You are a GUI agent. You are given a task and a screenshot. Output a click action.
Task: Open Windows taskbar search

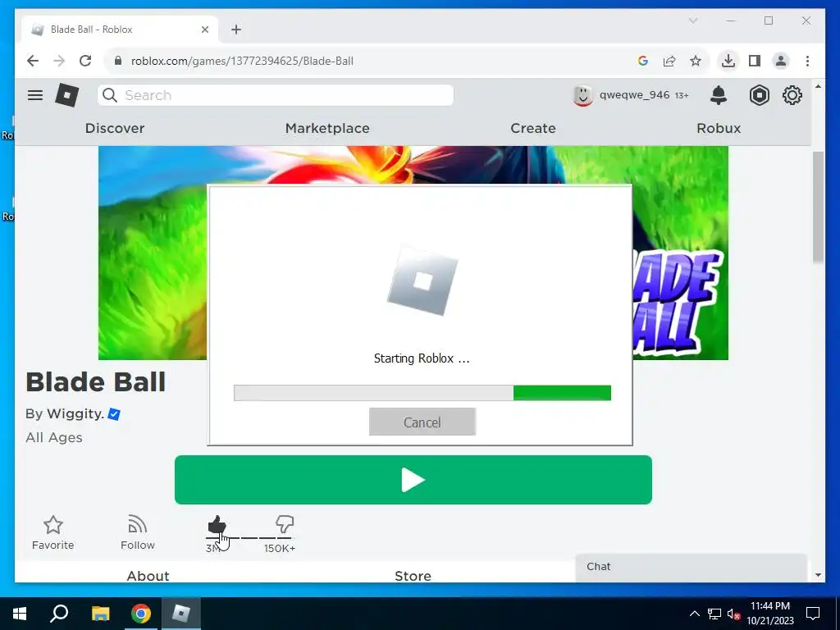tap(59, 614)
